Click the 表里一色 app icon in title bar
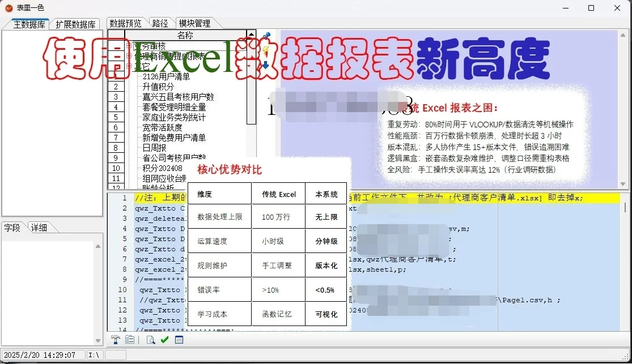Image resolution: width=632 pixels, height=364 pixels. tap(9, 8)
